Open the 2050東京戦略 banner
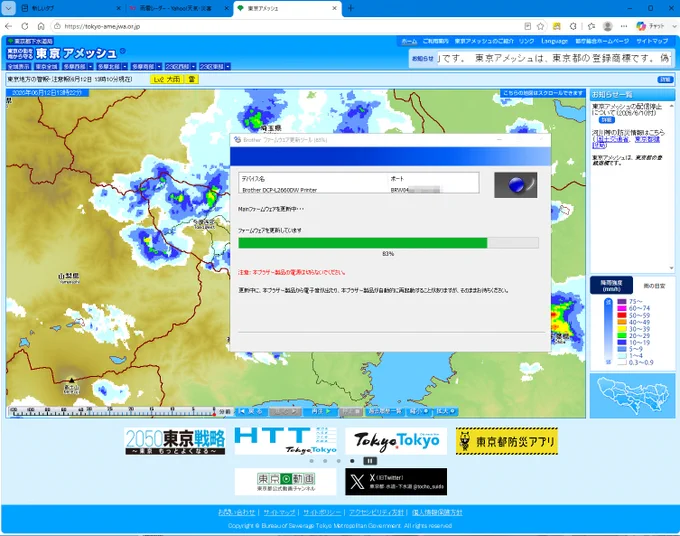 (x=175, y=441)
